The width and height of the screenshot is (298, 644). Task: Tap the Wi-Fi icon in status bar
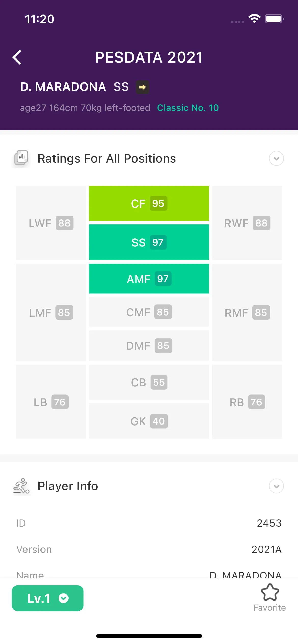(254, 19)
